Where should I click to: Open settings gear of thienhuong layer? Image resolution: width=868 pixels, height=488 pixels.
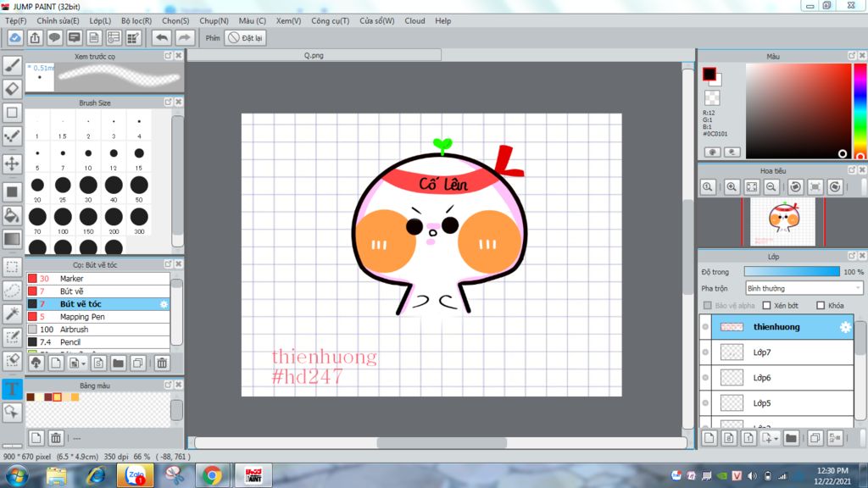tap(845, 327)
